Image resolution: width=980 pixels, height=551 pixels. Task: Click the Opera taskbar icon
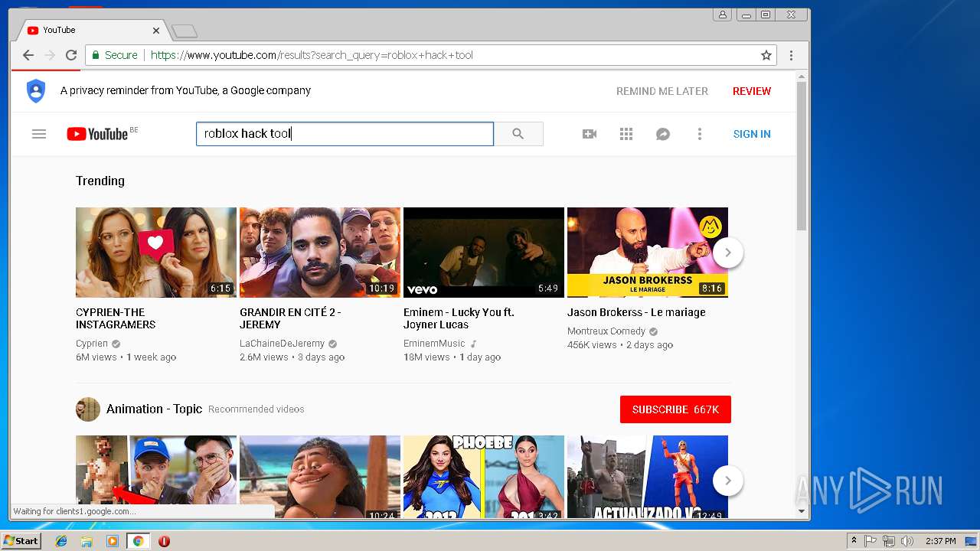click(x=164, y=541)
